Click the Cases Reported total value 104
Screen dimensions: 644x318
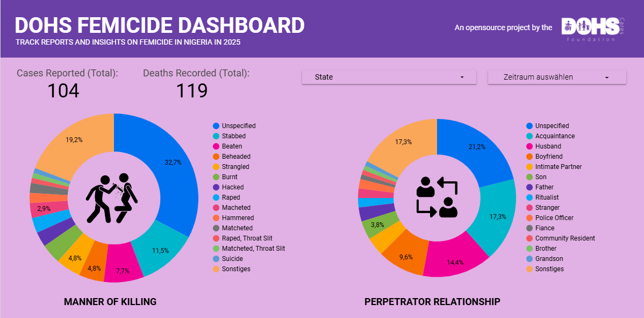coord(63,91)
